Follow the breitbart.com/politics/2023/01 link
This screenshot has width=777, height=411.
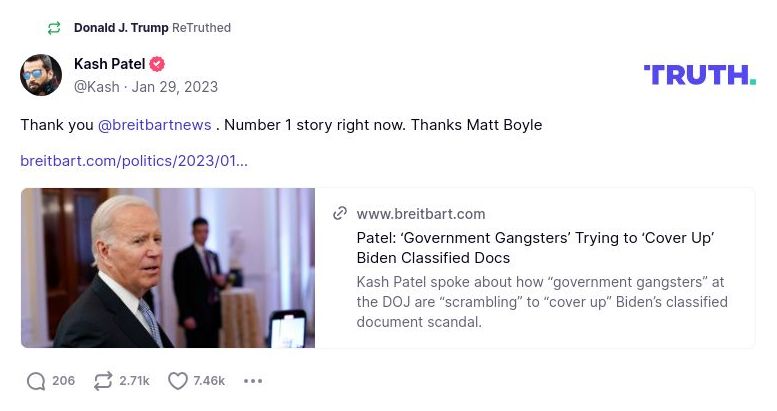134,160
